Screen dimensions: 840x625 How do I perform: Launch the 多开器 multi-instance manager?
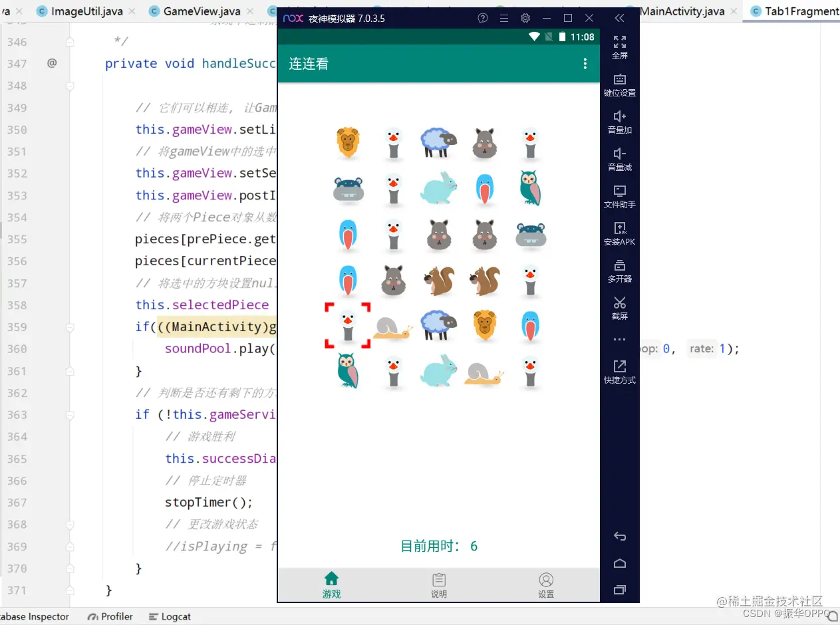point(619,271)
